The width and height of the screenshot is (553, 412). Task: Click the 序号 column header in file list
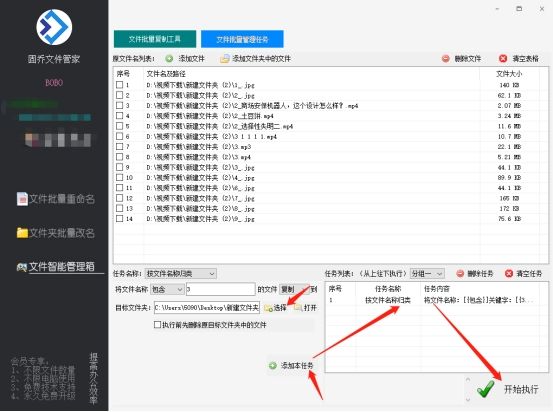(123, 74)
